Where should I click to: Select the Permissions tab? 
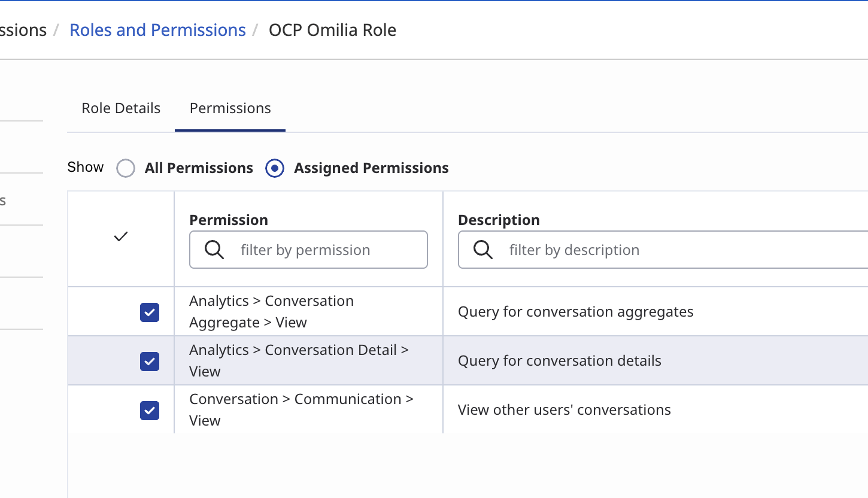pyautogui.click(x=230, y=108)
